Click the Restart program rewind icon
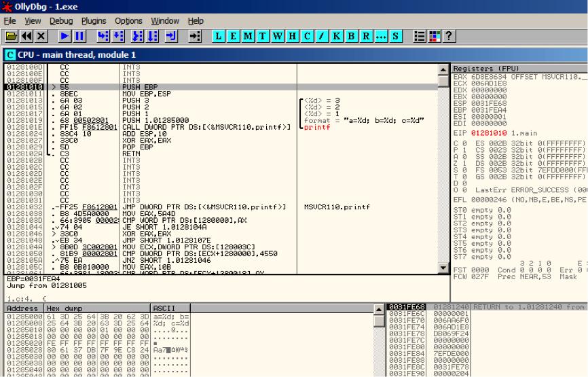 (26, 37)
